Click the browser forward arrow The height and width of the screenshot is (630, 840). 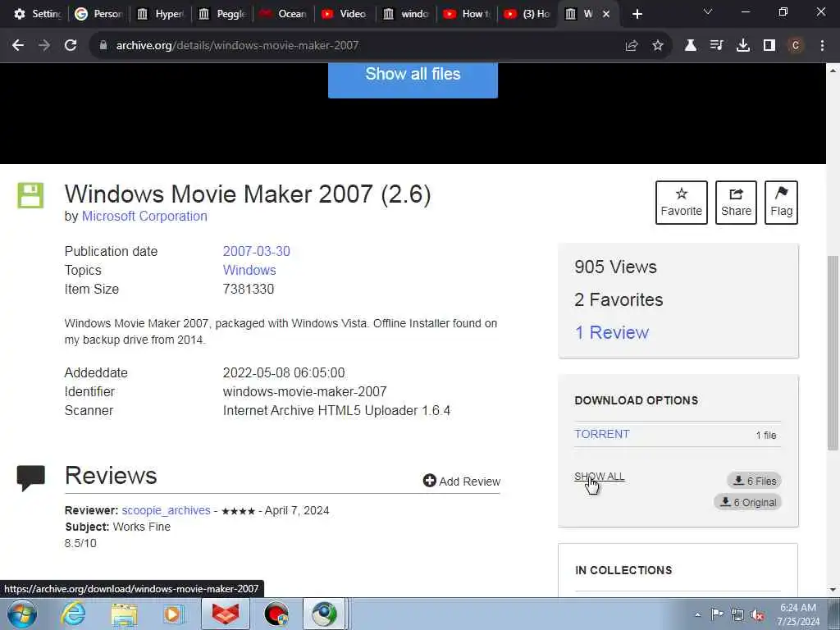pyautogui.click(x=44, y=46)
